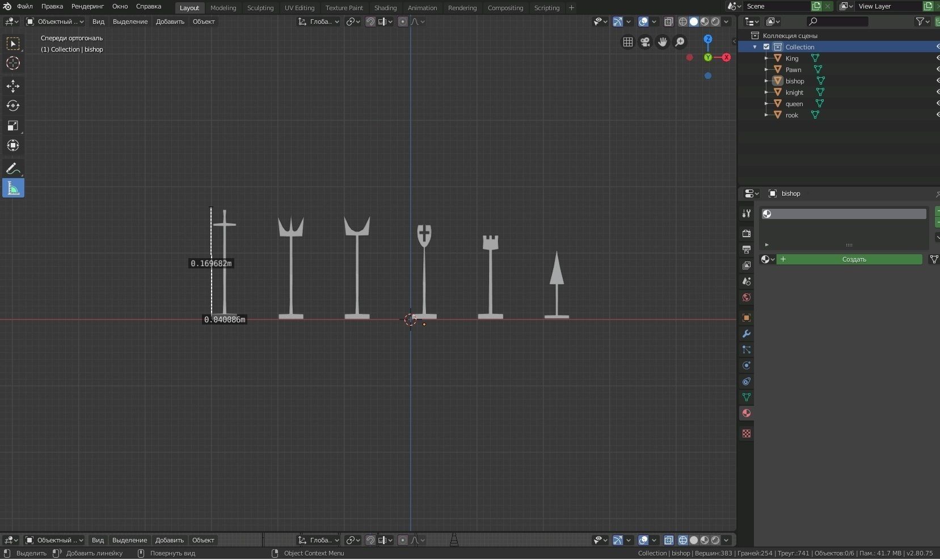This screenshot has height=560, width=940.
Task: Click the magnifier zoom navigation icon
Action: pos(680,42)
